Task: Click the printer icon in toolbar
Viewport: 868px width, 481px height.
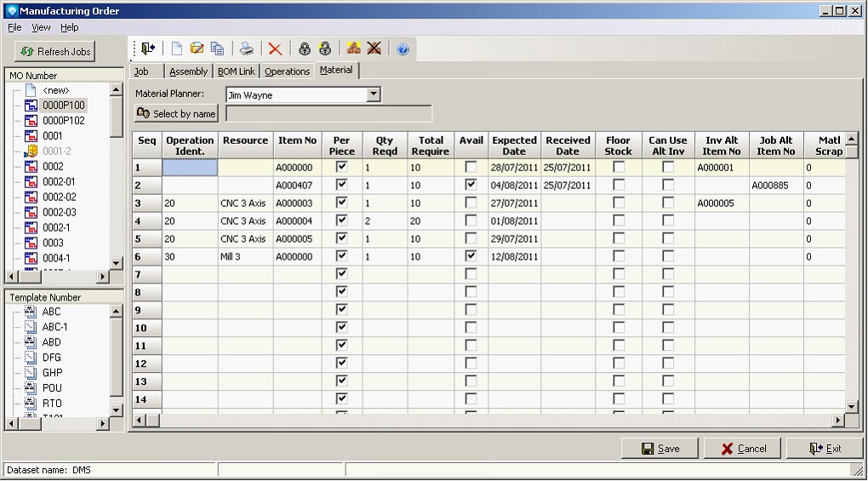Action: [x=246, y=49]
